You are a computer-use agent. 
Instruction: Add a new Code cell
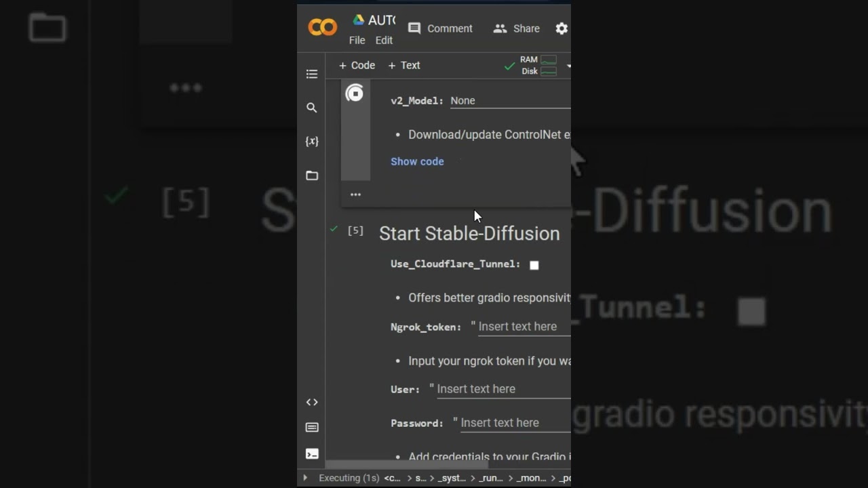[x=357, y=65]
